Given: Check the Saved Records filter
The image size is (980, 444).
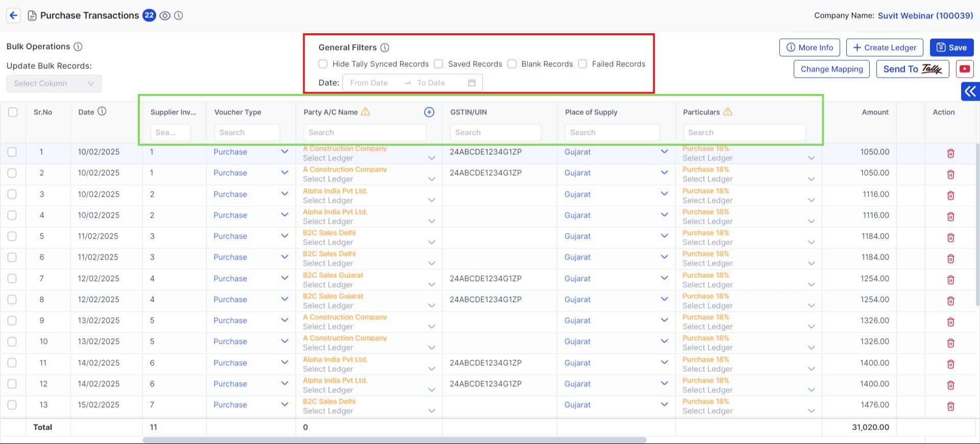Looking at the screenshot, I should click(438, 64).
